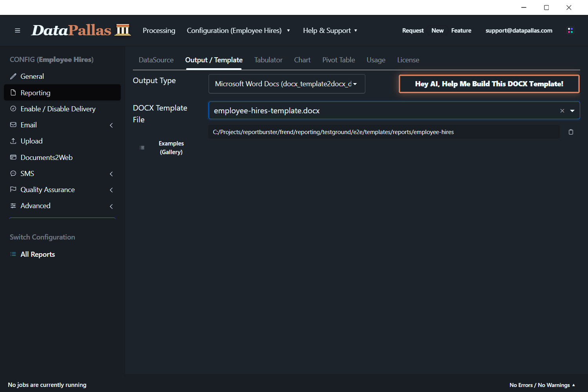This screenshot has height=392, width=588.
Task: Expand the Email submenu chevron
Action: (111, 125)
